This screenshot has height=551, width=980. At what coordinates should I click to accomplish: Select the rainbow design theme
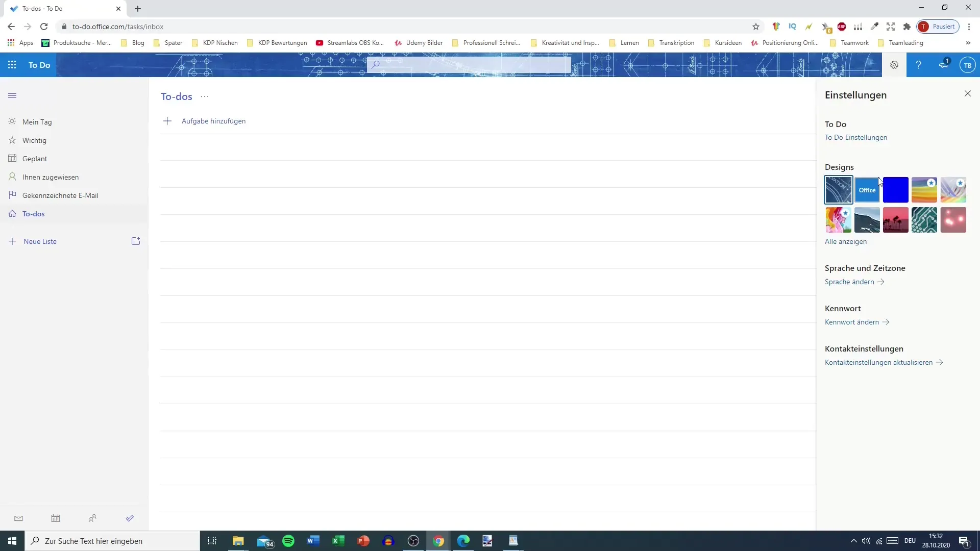(x=924, y=190)
